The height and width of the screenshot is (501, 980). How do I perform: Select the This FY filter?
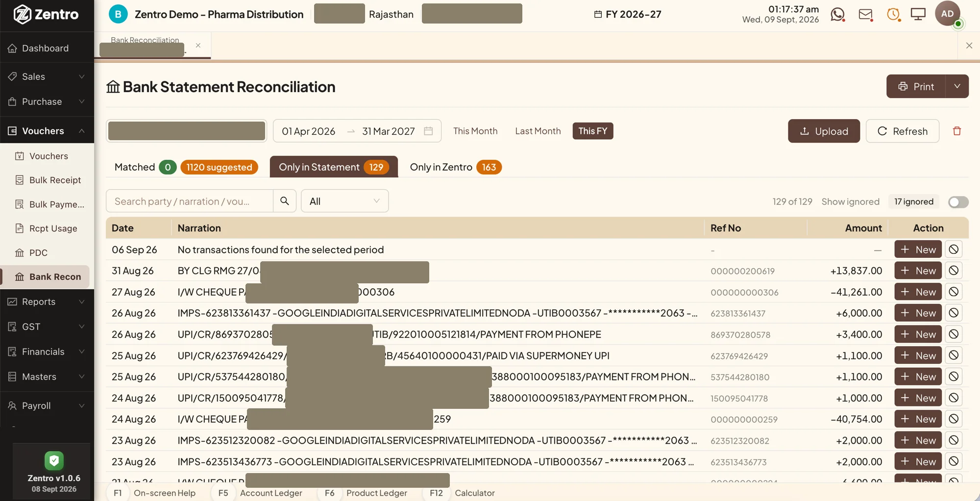tap(592, 131)
